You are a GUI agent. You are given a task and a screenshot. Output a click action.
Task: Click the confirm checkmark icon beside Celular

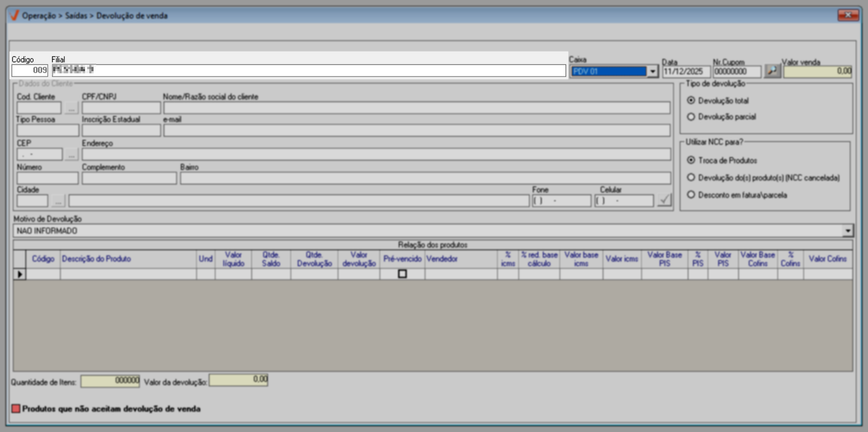pos(664,200)
